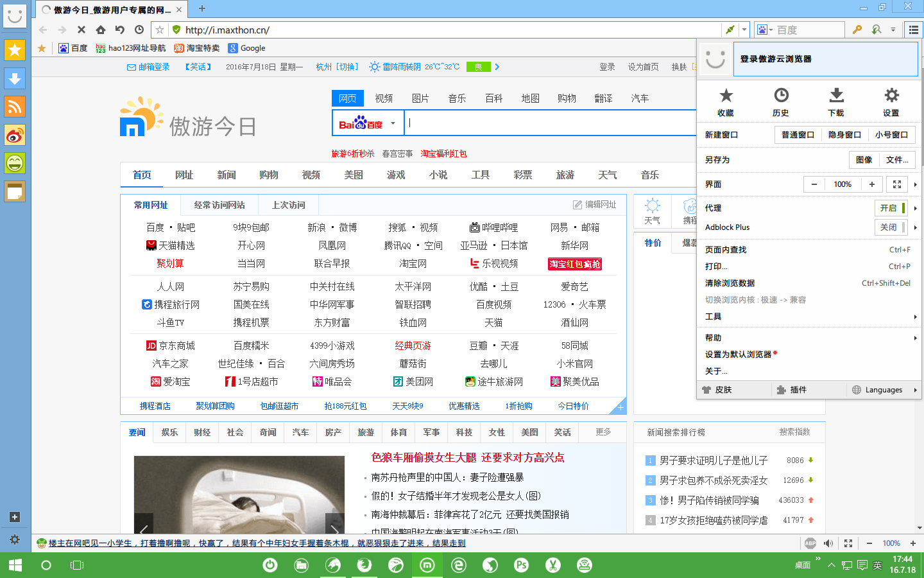Image resolution: width=924 pixels, height=578 pixels.
Task: Click 登录傲游云浏览器 login button
Action: (825, 59)
